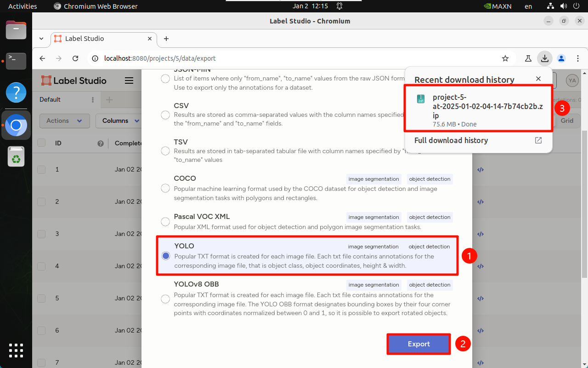
Task: Close the Recent download history popup
Action: tap(538, 79)
